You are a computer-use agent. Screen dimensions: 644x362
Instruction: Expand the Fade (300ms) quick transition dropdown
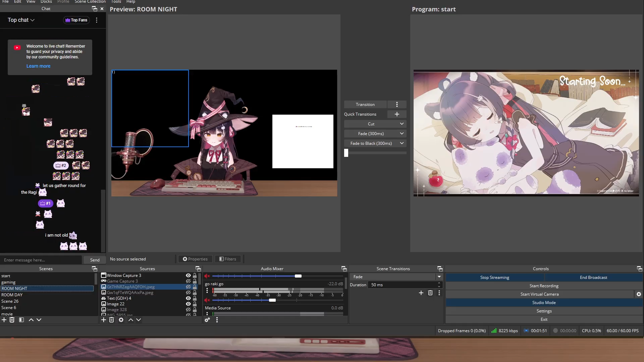click(x=401, y=134)
